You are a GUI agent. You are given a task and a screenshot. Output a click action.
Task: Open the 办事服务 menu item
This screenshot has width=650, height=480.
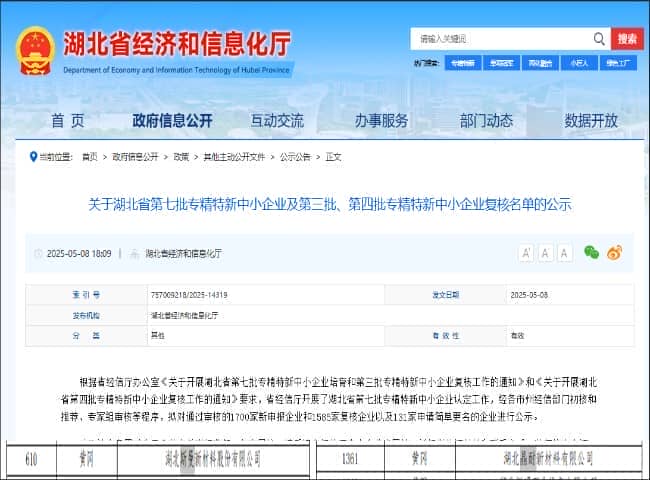pyautogui.click(x=381, y=121)
